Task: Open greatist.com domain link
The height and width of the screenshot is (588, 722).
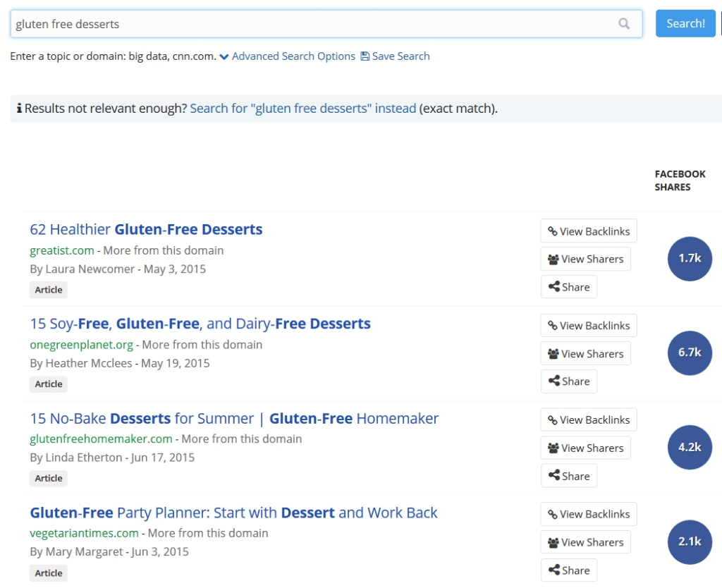Action: coord(62,250)
